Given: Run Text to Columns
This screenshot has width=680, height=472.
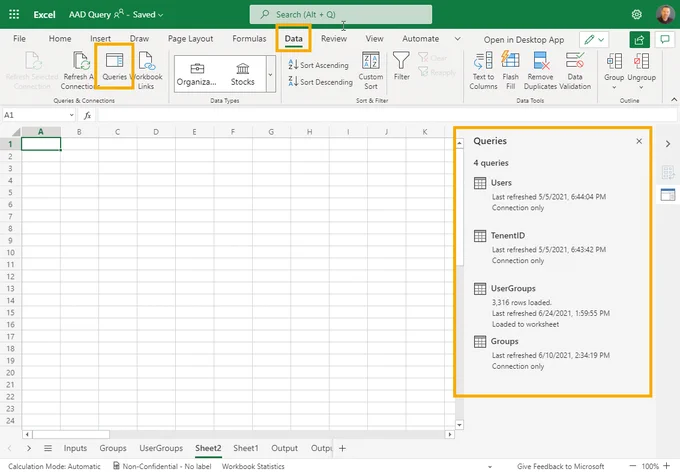Looking at the screenshot, I should [x=483, y=70].
